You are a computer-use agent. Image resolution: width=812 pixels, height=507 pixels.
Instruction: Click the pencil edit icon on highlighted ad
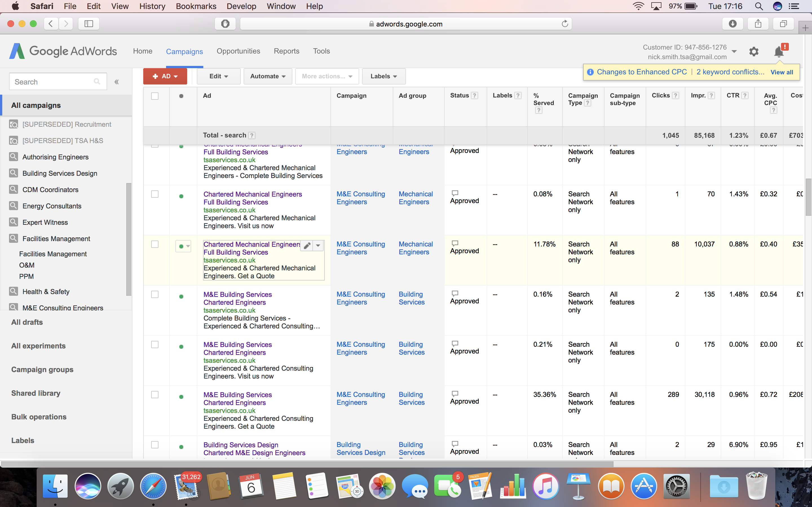[x=307, y=246]
